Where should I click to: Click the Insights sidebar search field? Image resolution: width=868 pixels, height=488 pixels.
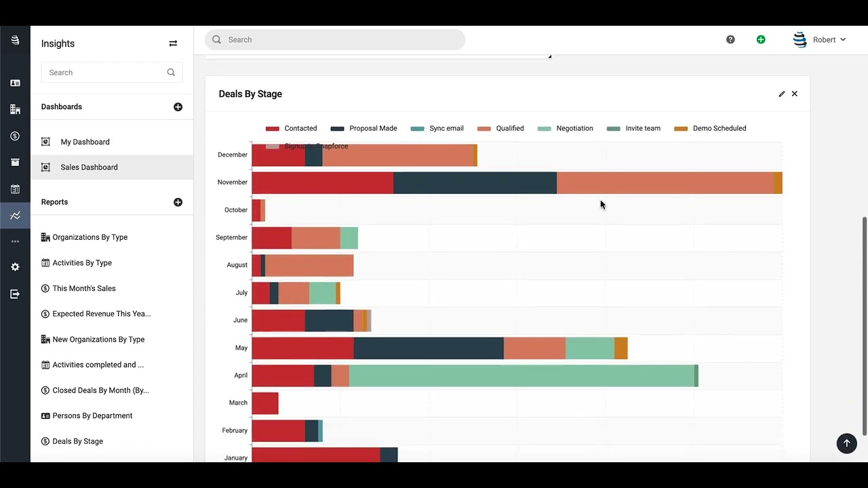112,73
